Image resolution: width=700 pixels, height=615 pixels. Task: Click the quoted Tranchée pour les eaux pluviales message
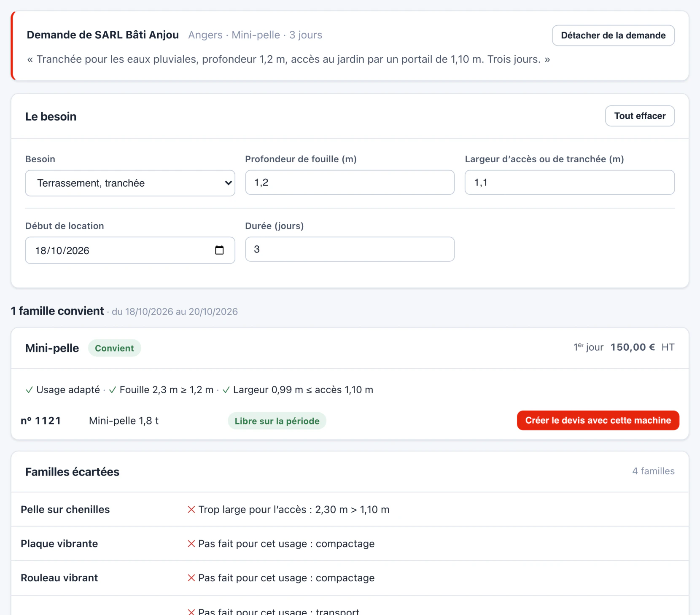pos(288,59)
